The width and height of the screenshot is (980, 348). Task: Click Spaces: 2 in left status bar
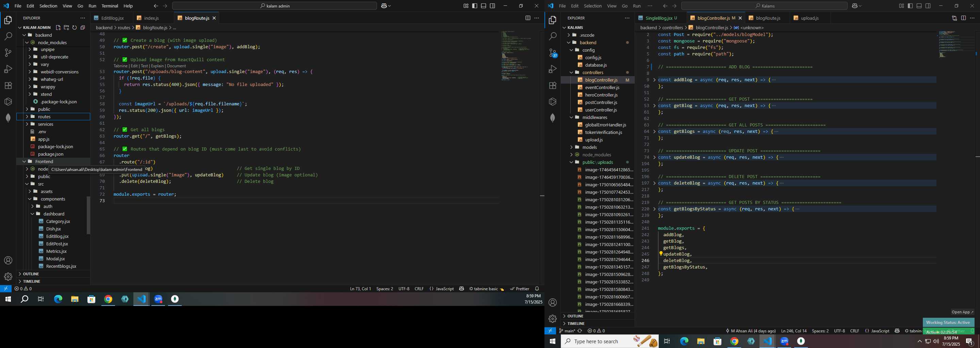point(385,289)
